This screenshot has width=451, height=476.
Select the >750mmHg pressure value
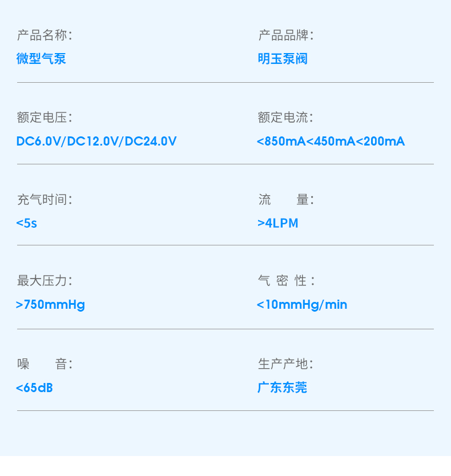50,305
